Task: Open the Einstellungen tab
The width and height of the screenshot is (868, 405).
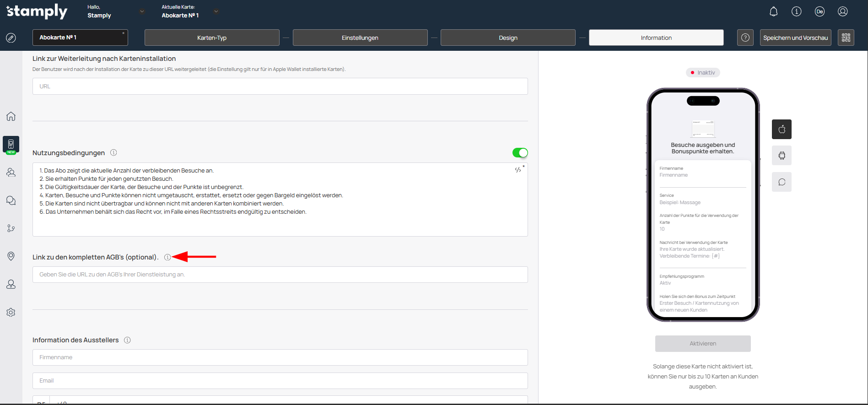Action: pos(360,38)
